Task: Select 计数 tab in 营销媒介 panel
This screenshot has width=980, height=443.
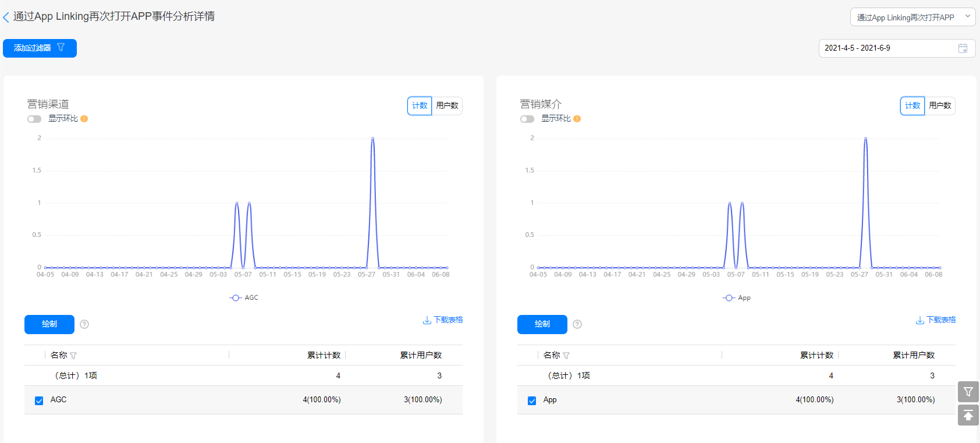Action: pyautogui.click(x=912, y=106)
